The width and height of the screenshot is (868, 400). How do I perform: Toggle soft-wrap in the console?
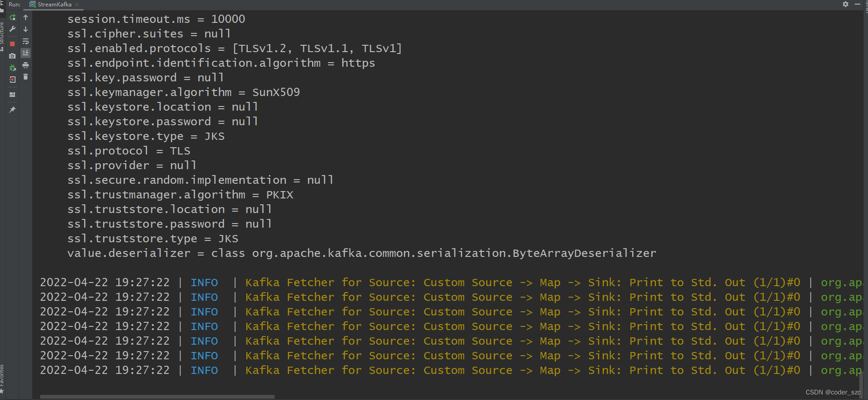point(26,41)
